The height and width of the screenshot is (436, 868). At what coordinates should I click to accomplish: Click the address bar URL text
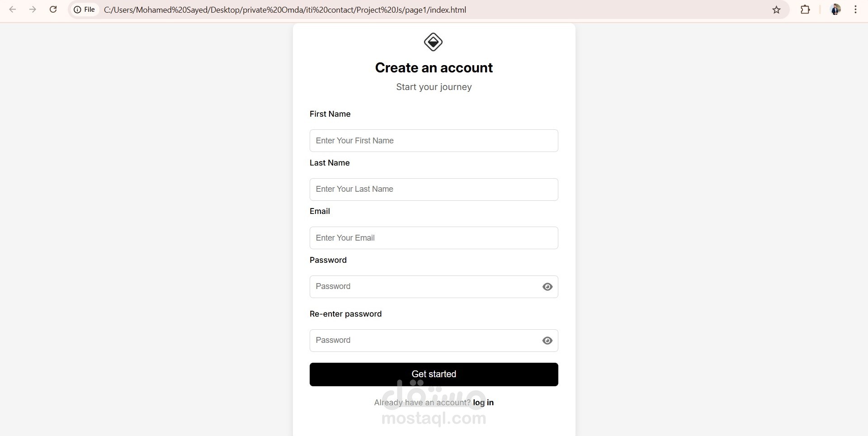pyautogui.click(x=285, y=9)
